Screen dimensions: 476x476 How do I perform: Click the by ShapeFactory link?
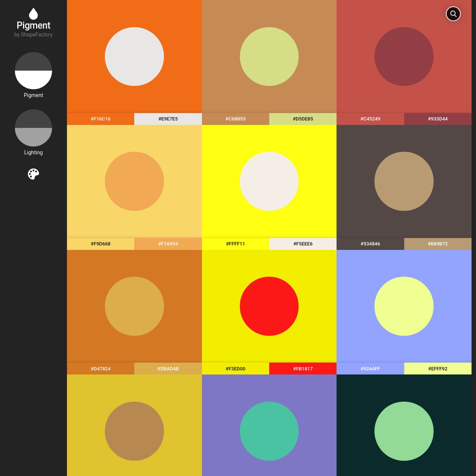click(x=33, y=35)
